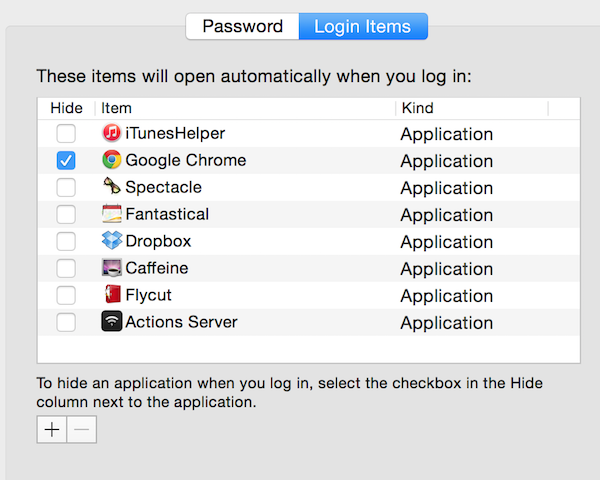Viewport: 600px width, 480px height.
Task: Select the Caffeine coffee cup icon
Action: 112,268
